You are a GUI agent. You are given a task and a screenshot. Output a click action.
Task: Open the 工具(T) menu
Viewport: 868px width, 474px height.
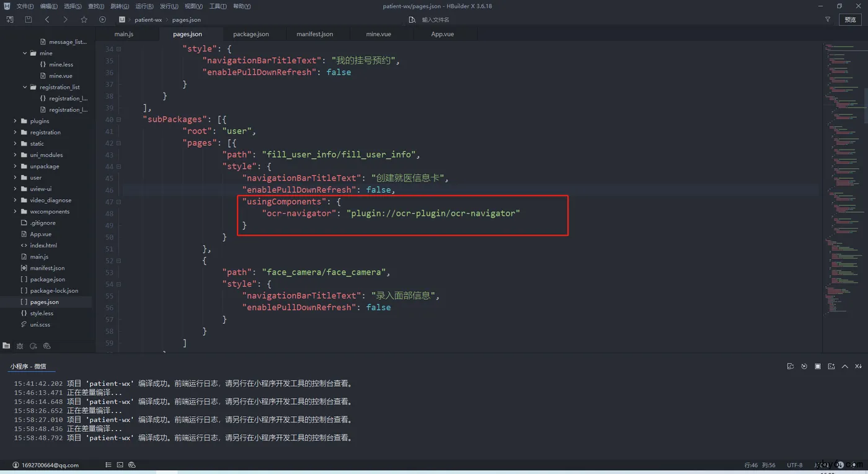pyautogui.click(x=218, y=6)
